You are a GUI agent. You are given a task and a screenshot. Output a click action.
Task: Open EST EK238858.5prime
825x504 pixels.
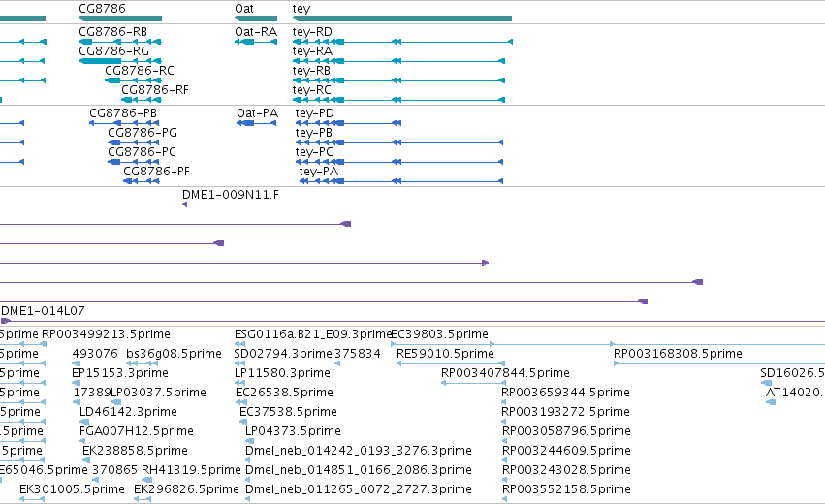[135, 451]
